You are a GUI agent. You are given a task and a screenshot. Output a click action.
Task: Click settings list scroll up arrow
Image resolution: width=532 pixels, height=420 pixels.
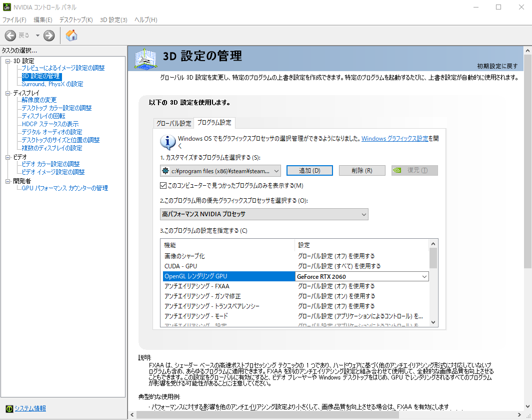click(x=433, y=244)
